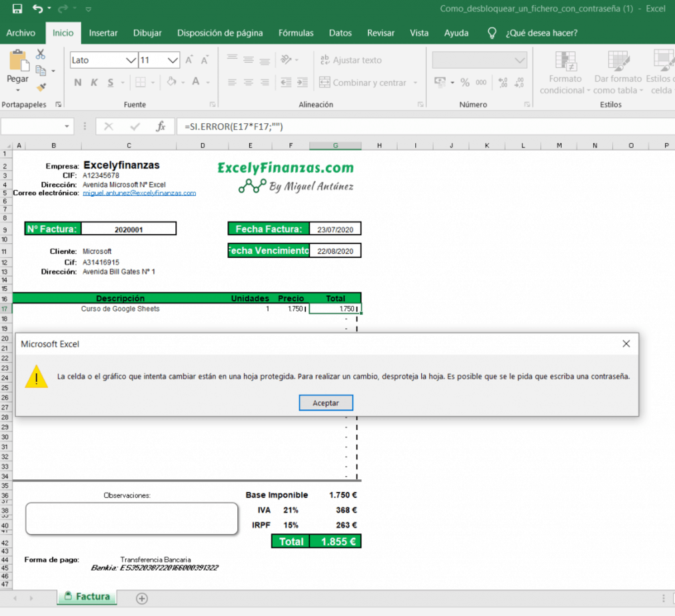Switch to the Datos tab
The height and width of the screenshot is (616, 675).
coord(340,33)
